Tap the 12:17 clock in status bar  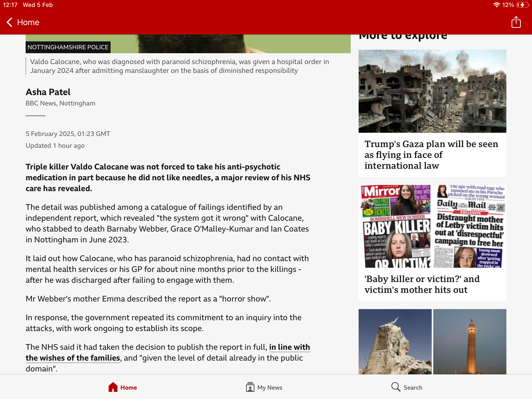(10, 5)
